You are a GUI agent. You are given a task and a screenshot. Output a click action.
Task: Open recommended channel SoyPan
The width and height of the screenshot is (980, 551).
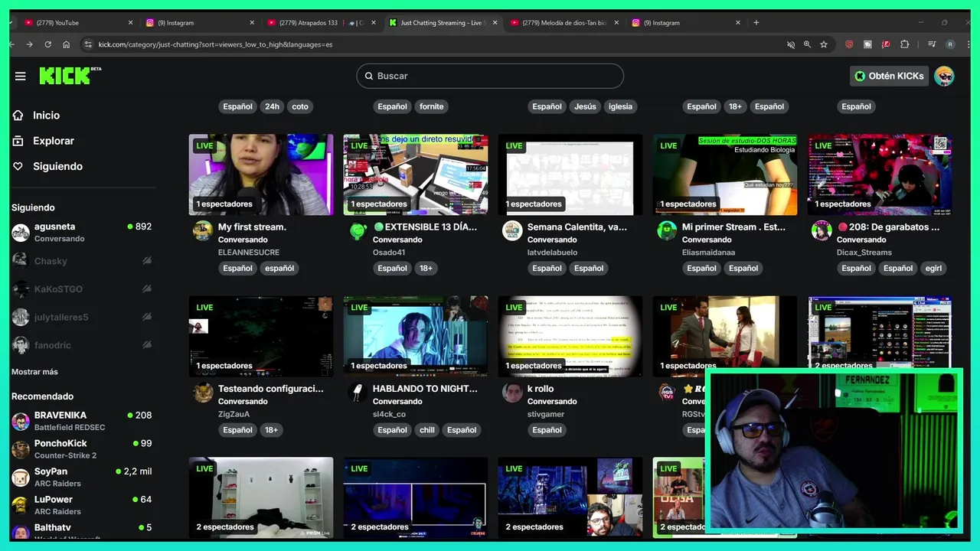[81, 478]
